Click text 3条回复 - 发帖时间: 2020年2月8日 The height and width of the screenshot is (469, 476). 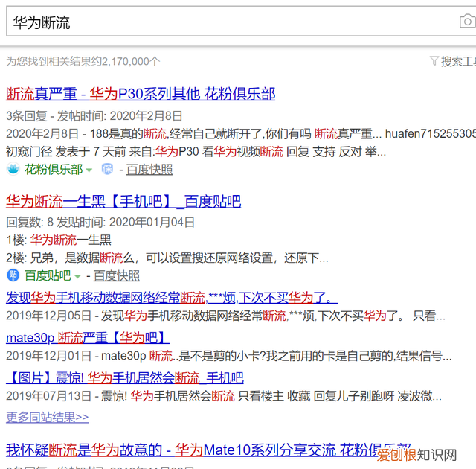[94, 116]
